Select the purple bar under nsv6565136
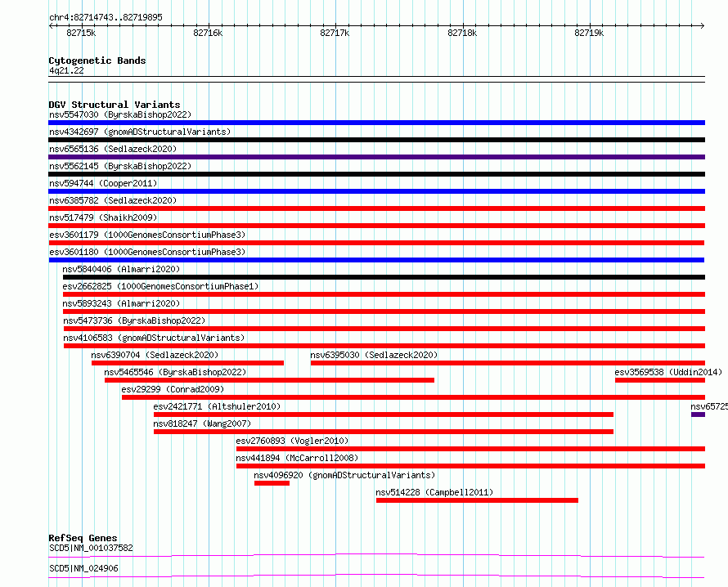This screenshot has width=728, height=587. pos(376,157)
